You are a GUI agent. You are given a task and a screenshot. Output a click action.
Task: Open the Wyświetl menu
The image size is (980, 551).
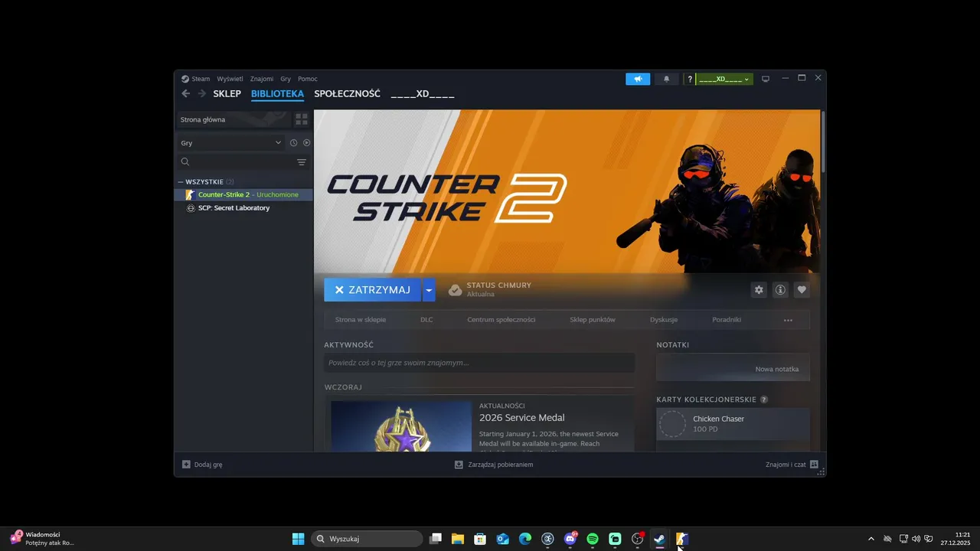pyautogui.click(x=230, y=79)
